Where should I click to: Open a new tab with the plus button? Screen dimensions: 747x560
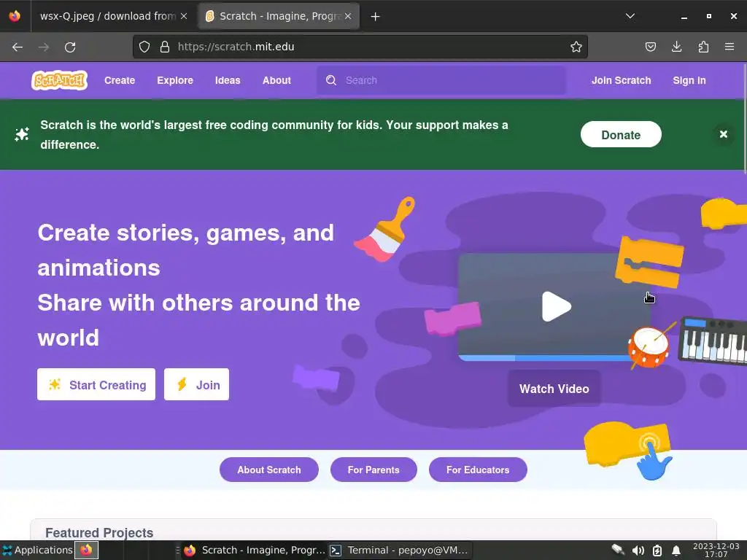tap(376, 17)
